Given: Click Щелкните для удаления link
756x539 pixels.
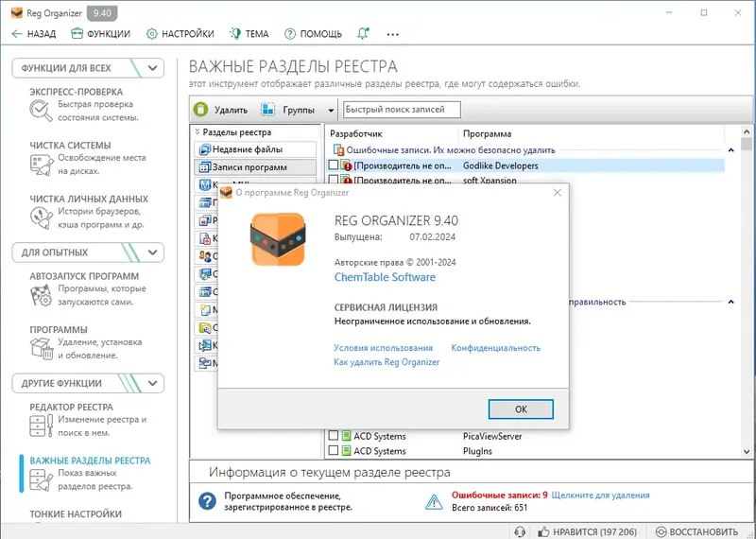Looking at the screenshot, I should coord(600,496).
